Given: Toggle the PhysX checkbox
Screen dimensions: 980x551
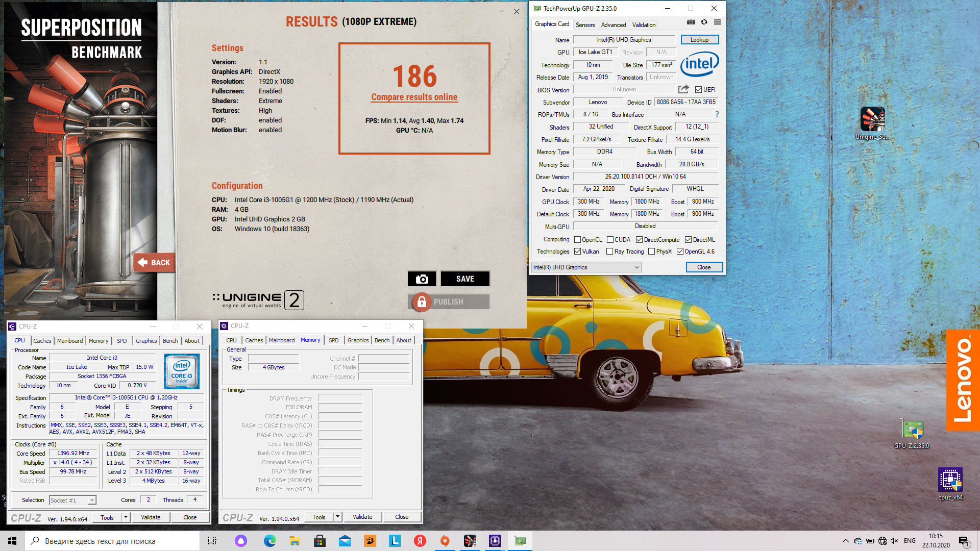Looking at the screenshot, I should coord(651,252).
